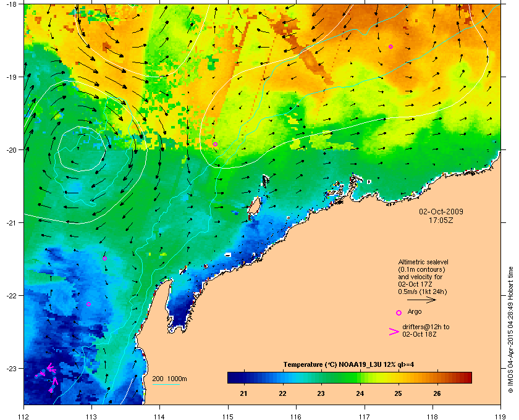Click the '0.5m/s (1kt 24h)' text
This screenshot has height=420, width=519.
point(423,292)
